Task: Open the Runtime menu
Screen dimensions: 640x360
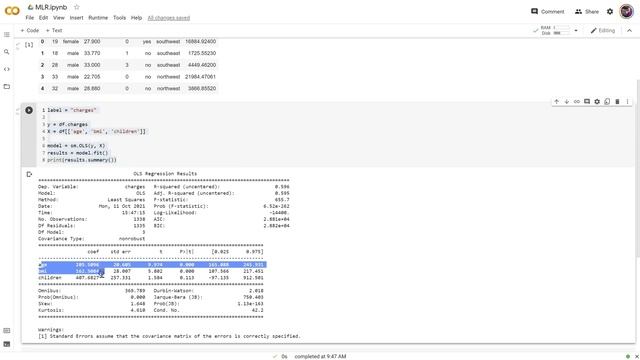Action: (x=98, y=18)
